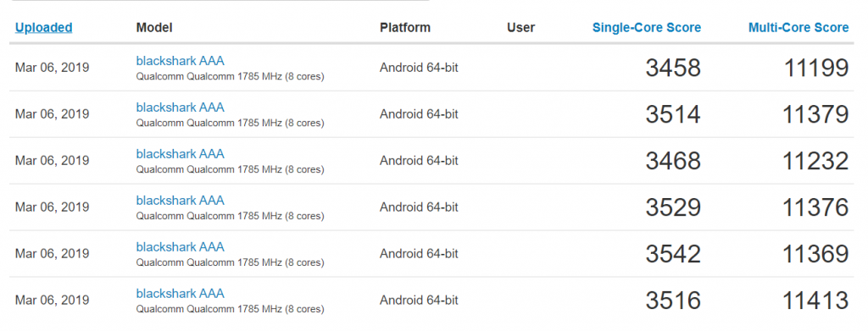Select single-core score 3458
The height and width of the screenshot is (331, 868).
[x=673, y=68]
